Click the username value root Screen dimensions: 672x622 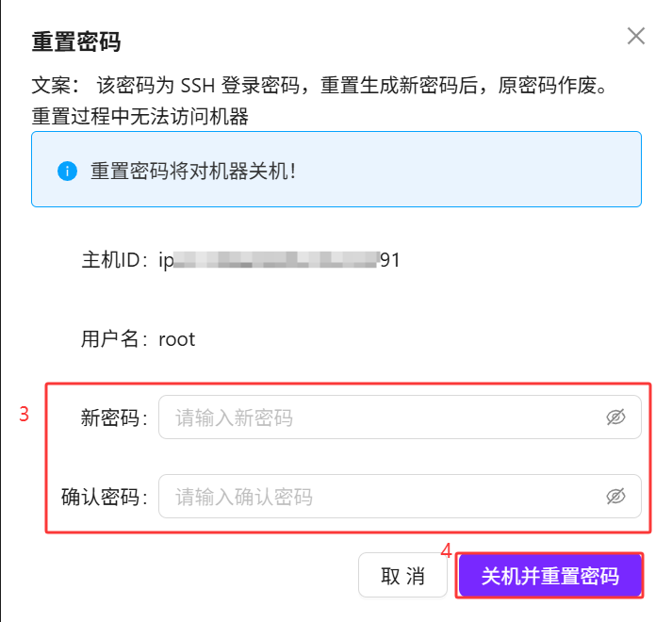click(176, 339)
